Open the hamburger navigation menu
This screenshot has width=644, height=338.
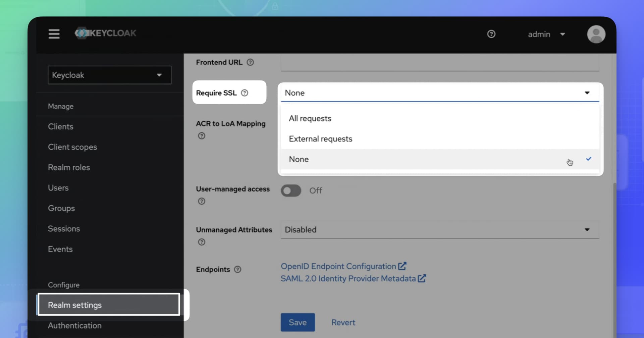[x=54, y=34]
